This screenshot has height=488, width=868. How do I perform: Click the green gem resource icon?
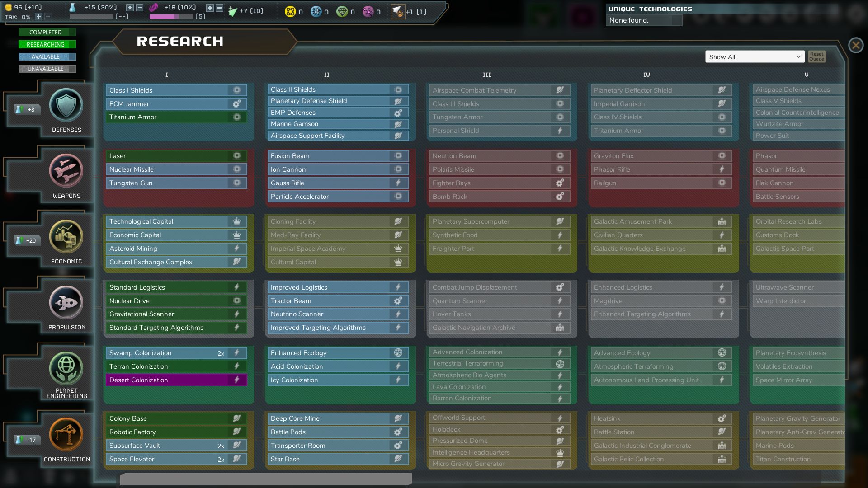342,12
